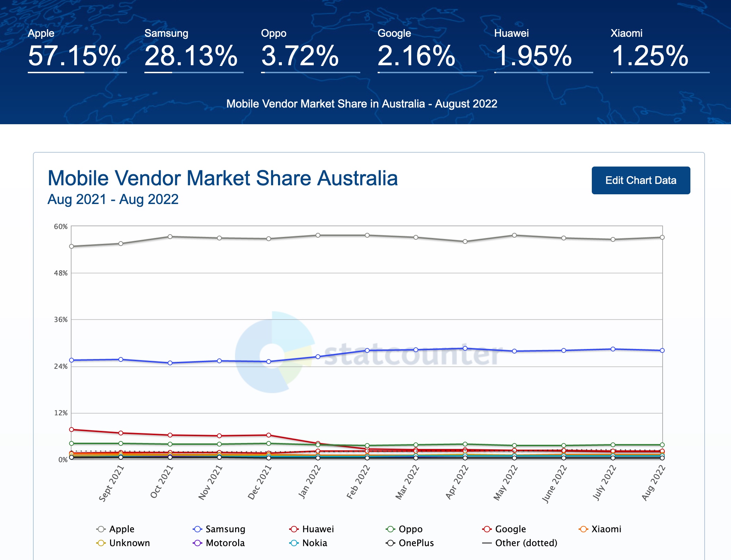731x560 pixels.
Task: Click the Nokia teal legend icon
Action: (294, 543)
